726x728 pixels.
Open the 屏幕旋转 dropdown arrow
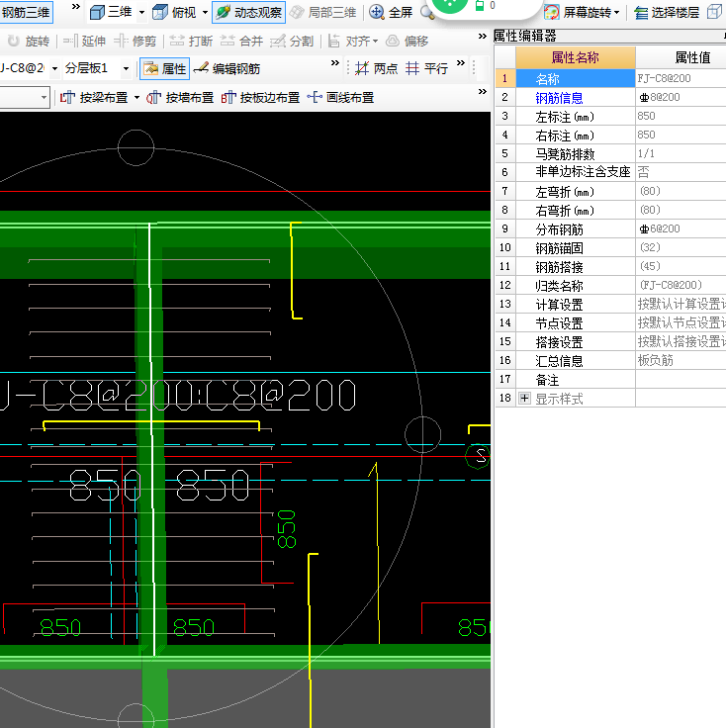(x=617, y=13)
